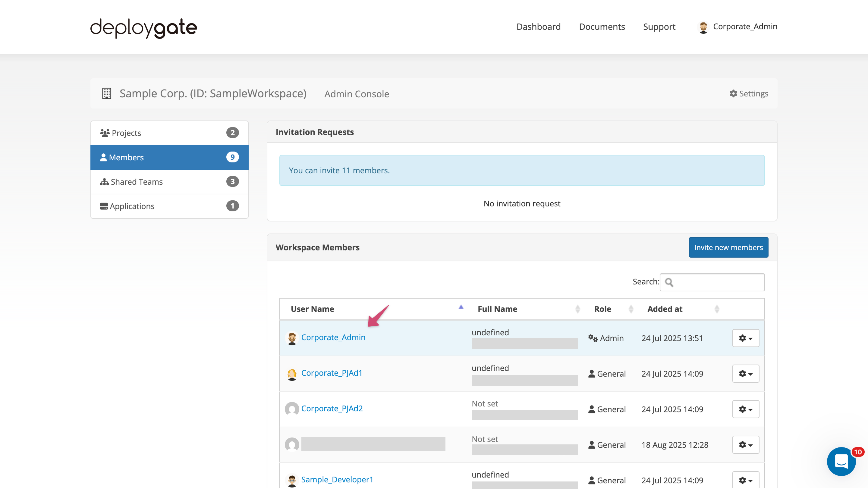Click the search magnifier icon
The image size is (868, 489).
click(669, 282)
